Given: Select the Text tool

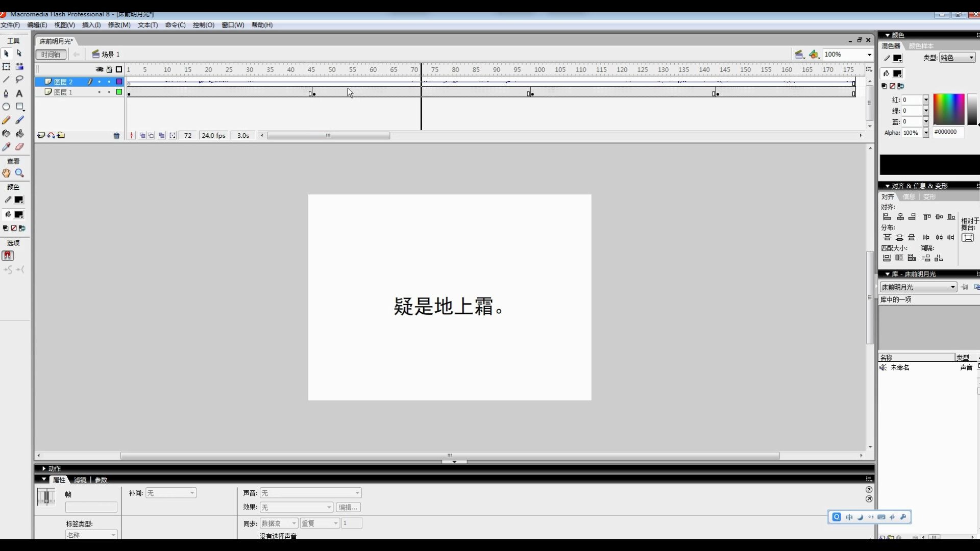Looking at the screenshot, I should [x=19, y=93].
